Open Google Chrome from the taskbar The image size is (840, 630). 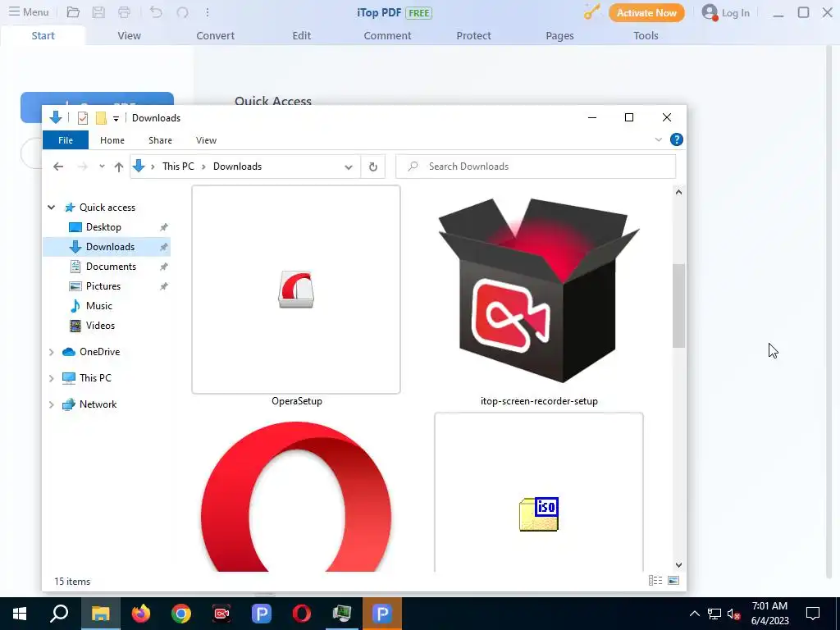(x=181, y=614)
